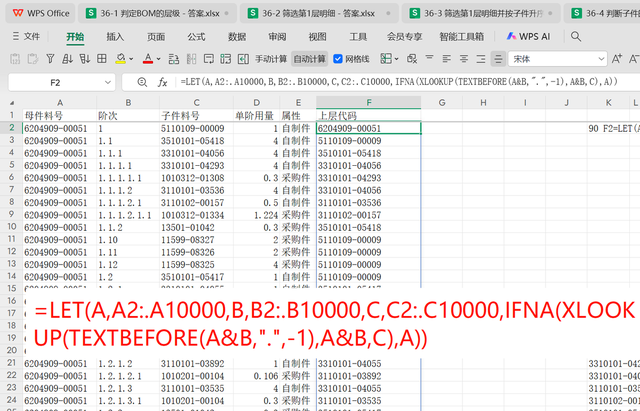Click the WPS AI button
This screenshot has height=411, width=640.
(x=529, y=36)
